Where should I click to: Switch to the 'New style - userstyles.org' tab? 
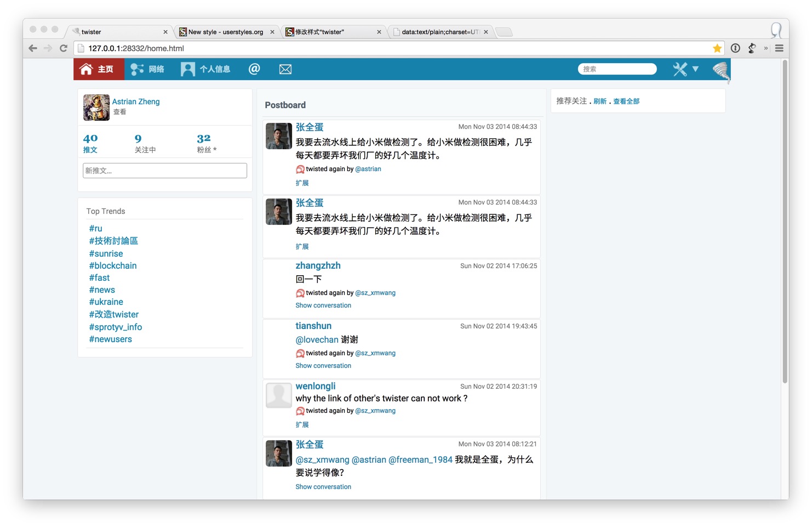click(226, 32)
